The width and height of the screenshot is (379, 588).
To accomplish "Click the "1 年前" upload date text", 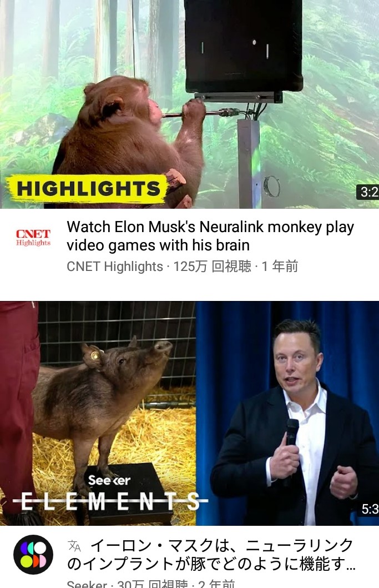I will click(280, 267).
